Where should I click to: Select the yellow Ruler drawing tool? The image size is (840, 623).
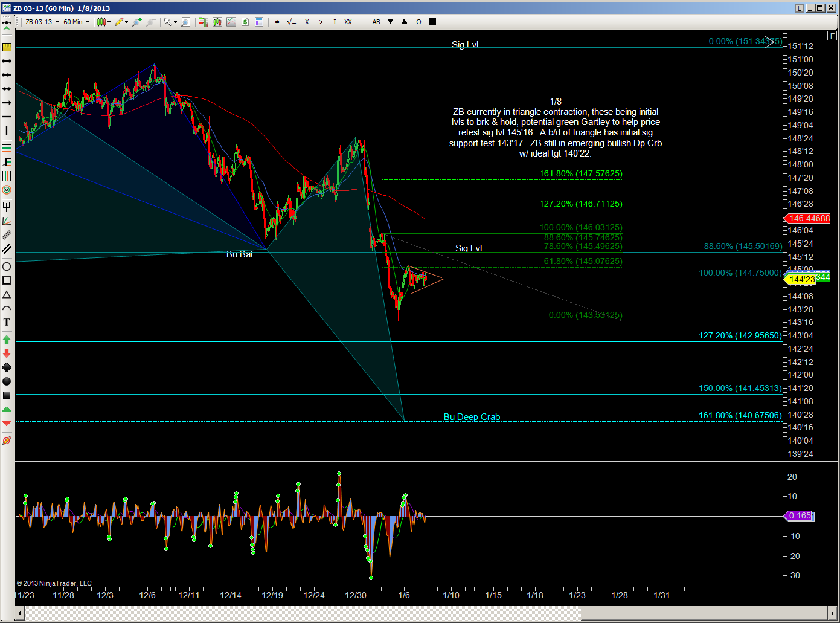pyautogui.click(x=7, y=47)
